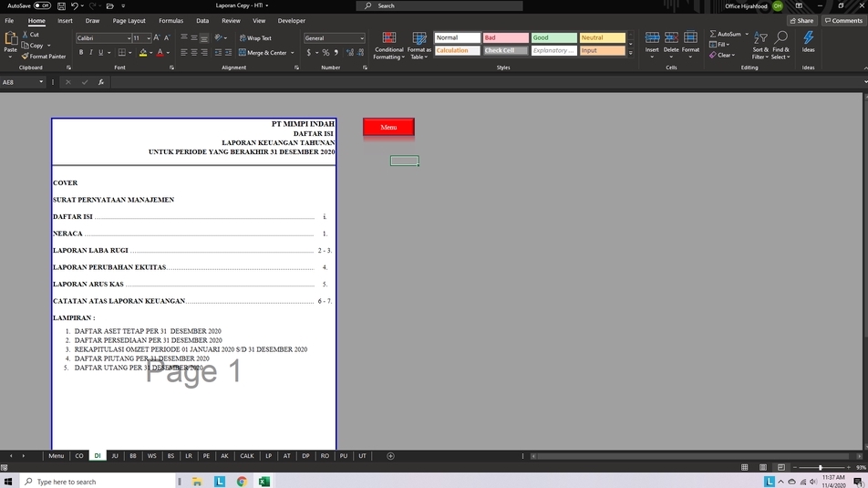The height and width of the screenshot is (488, 868).
Task: Click the yellow Fill Color swatch
Action: click(143, 53)
